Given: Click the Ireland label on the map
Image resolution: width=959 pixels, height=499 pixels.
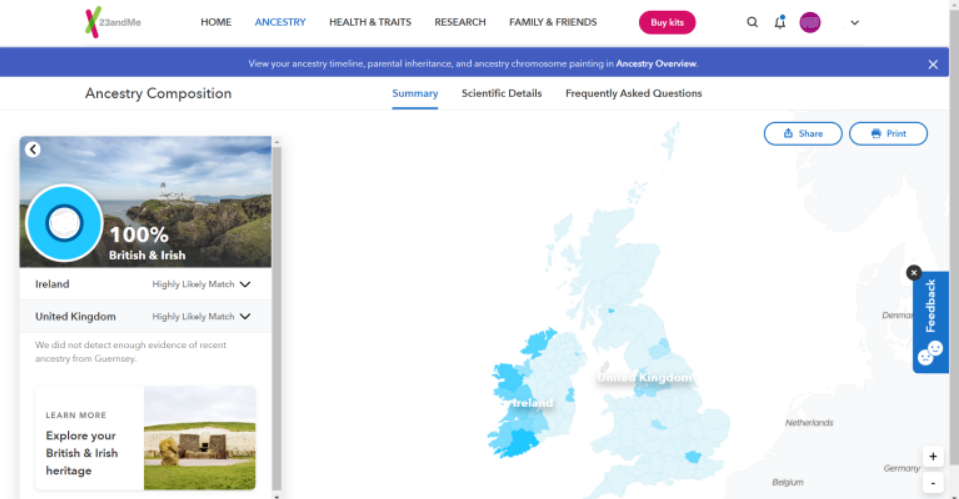Looking at the screenshot, I should tap(533, 403).
